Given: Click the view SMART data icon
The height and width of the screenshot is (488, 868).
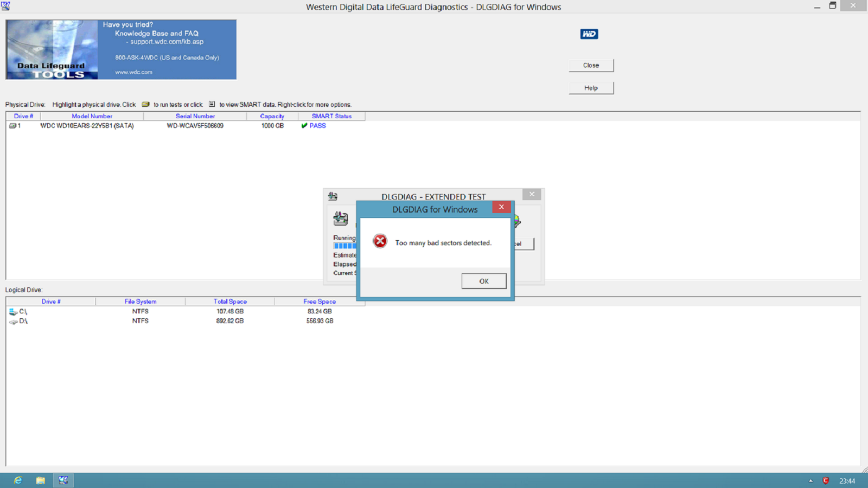Looking at the screenshot, I should tap(212, 105).
